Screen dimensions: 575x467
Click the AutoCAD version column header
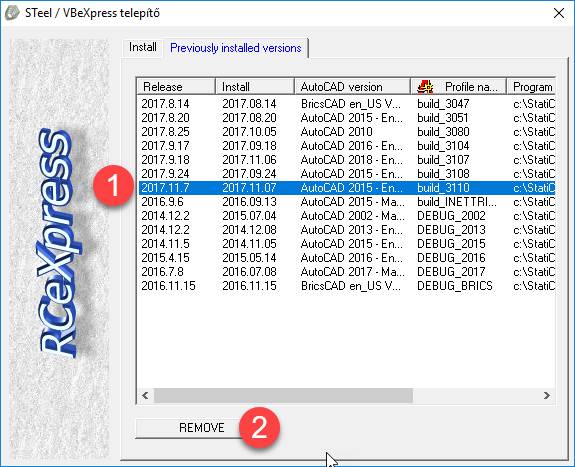pyautogui.click(x=352, y=87)
